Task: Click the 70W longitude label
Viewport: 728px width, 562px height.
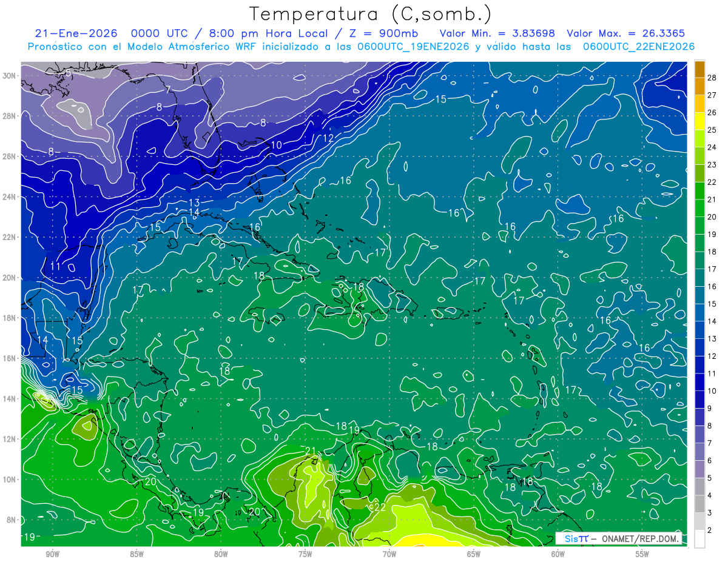Action: (x=389, y=554)
